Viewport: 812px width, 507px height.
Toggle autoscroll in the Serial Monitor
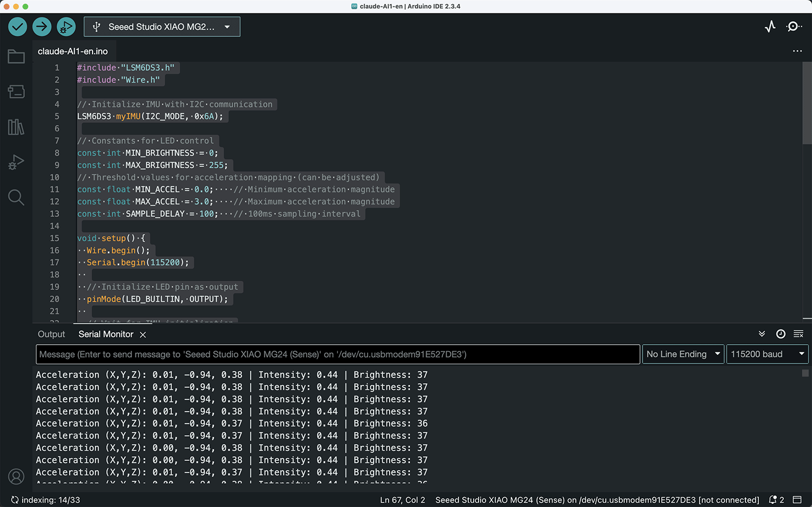(x=762, y=334)
